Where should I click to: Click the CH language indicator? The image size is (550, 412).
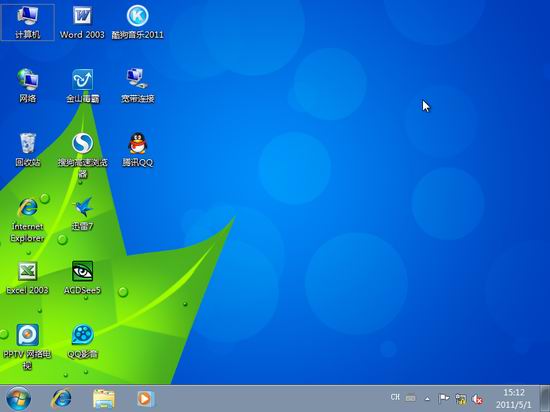point(395,397)
